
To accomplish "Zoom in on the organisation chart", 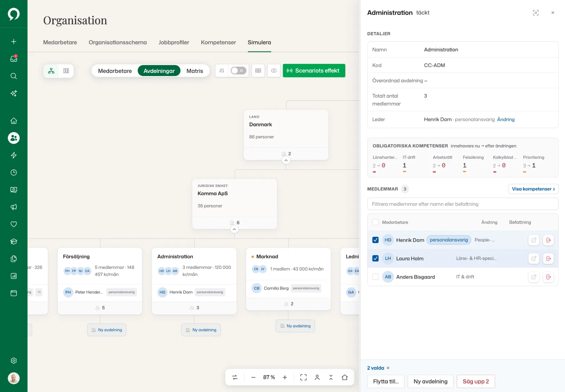I will tap(285, 378).
